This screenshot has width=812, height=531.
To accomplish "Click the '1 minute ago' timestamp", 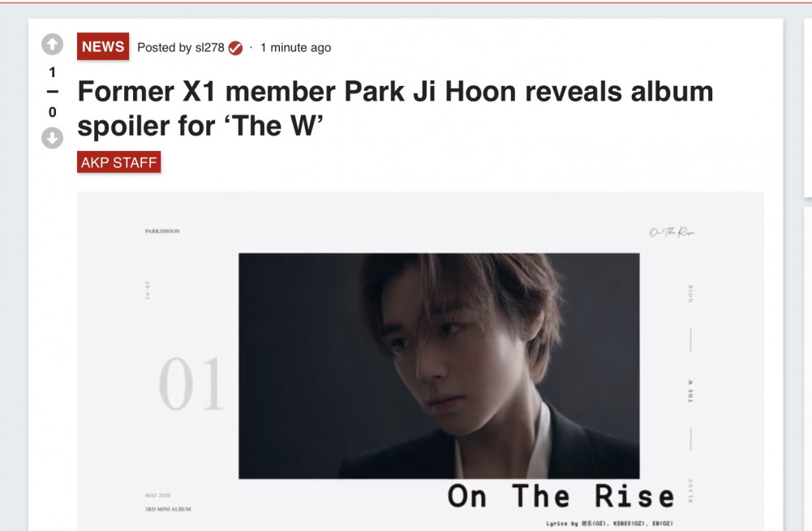I will pos(296,48).
